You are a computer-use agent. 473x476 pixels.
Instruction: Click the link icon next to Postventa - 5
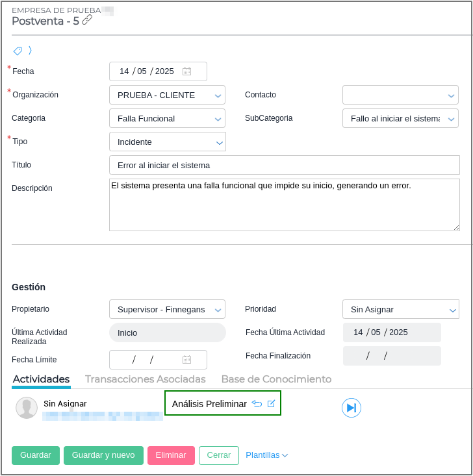coord(87,20)
